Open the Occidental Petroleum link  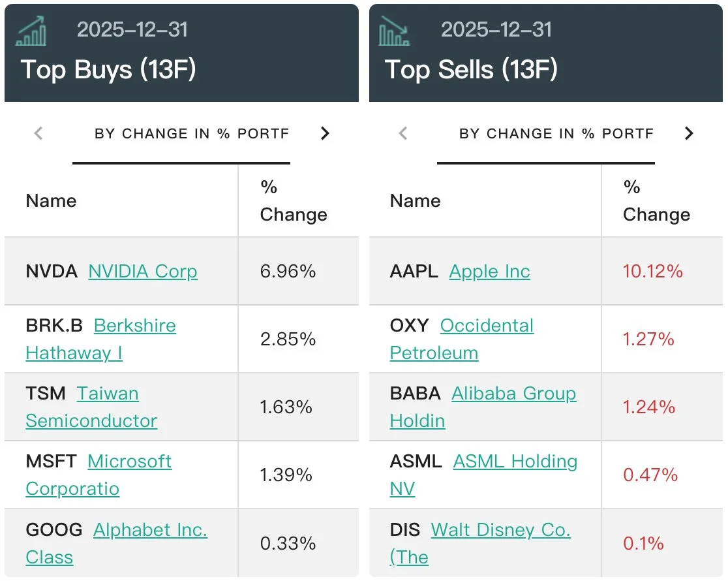click(487, 326)
